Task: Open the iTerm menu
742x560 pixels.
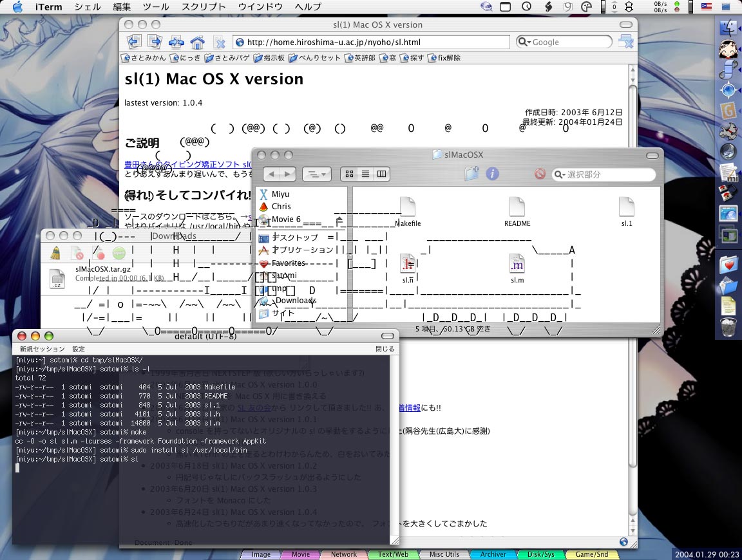Action: pyautogui.click(x=48, y=6)
